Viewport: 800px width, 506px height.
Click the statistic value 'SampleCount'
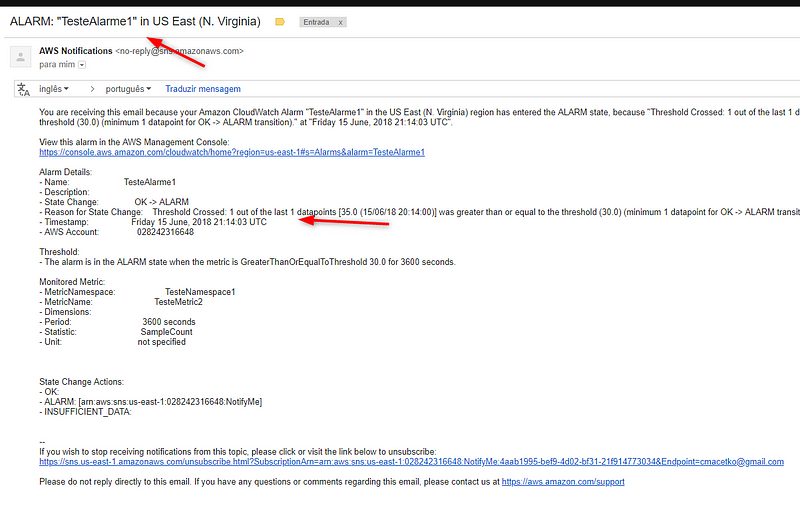click(x=166, y=332)
